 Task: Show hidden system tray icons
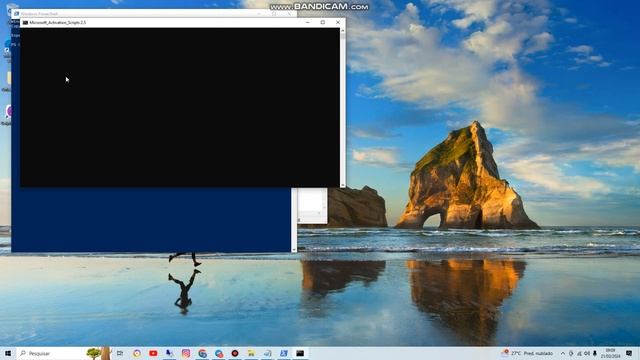(x=563, y=353)
